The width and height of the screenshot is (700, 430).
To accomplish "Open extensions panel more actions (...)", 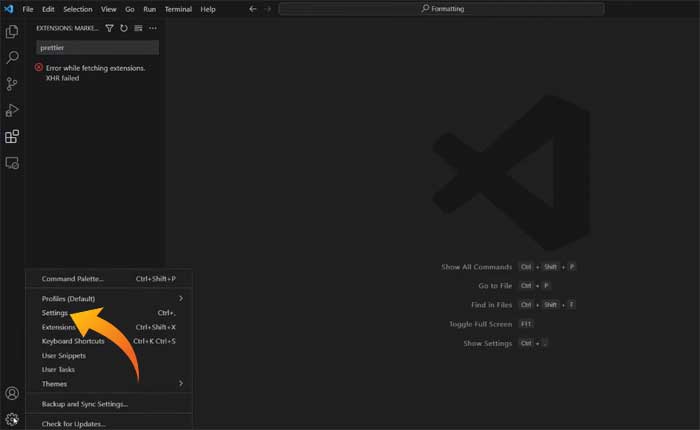I will [153, 28].
